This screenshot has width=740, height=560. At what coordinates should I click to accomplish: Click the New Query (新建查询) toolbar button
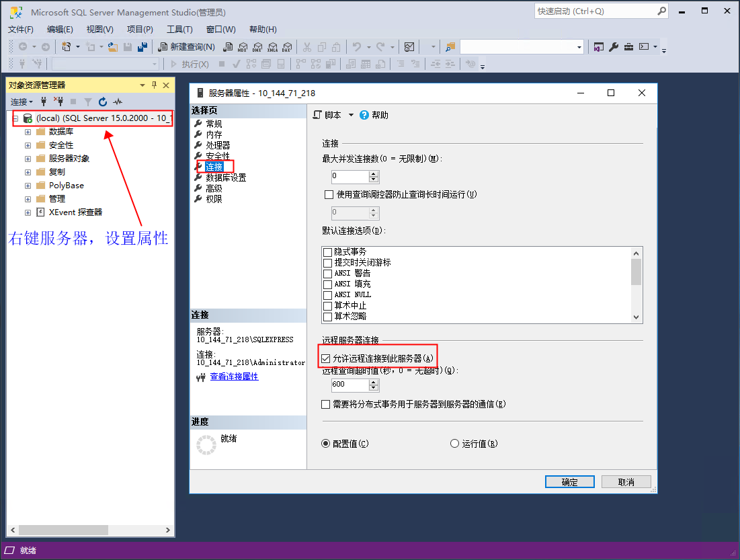(x=186, y=46)
